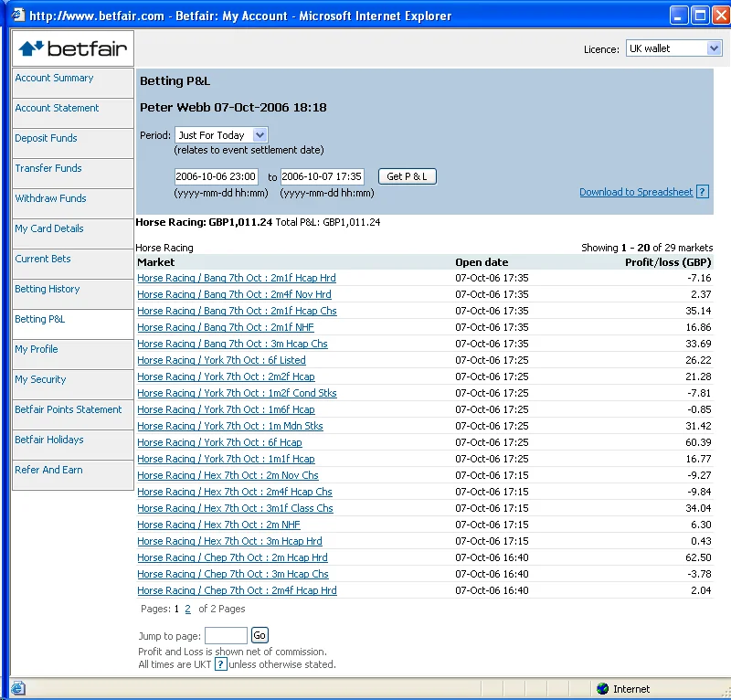This screenshot has height=700, width=731.
Task: Open Betfair Points Statement
Action: (x=68, y=409)
